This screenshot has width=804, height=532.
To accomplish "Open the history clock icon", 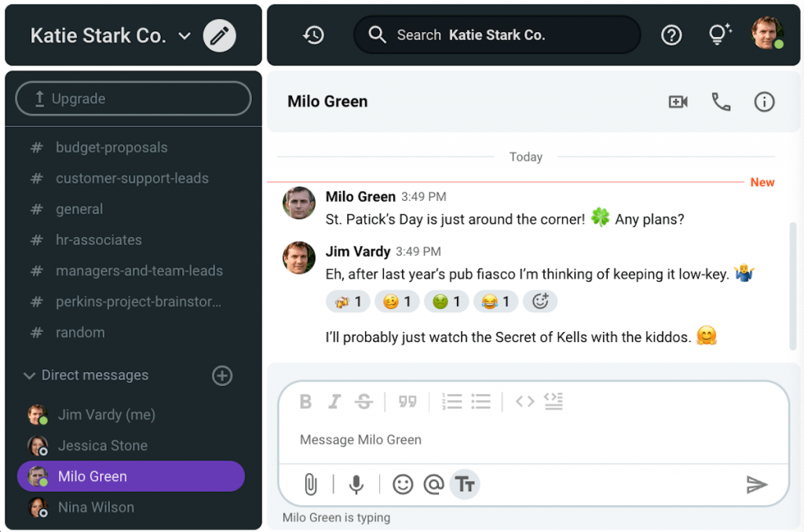I will 313,35.
